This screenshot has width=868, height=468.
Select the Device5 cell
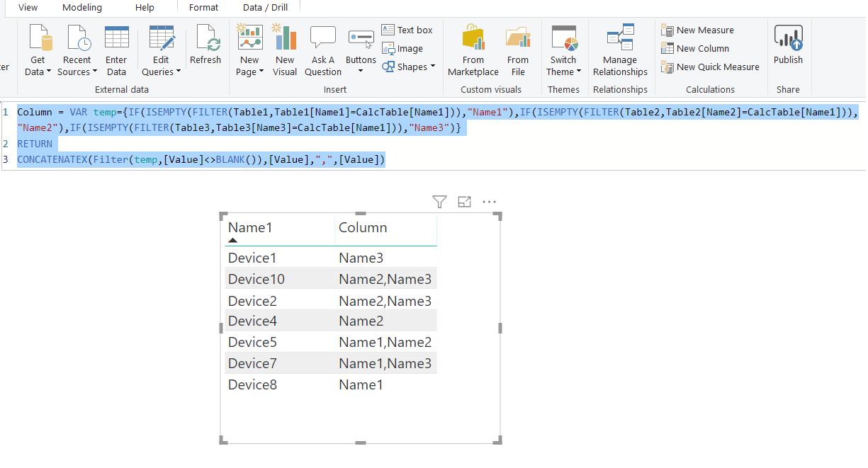252,343
